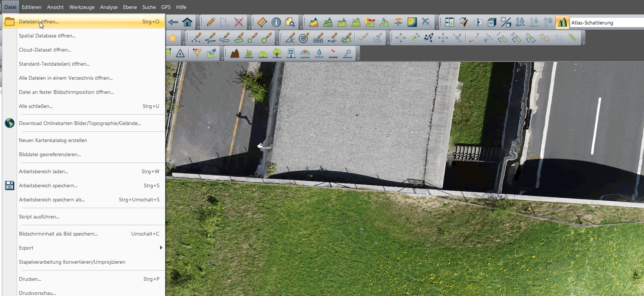
Task: Select the Measure ruler tool
Action: click(262, 22)
